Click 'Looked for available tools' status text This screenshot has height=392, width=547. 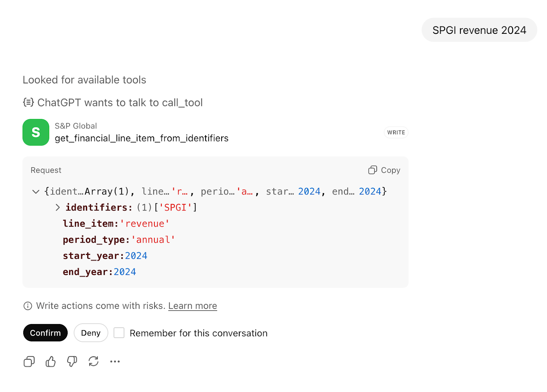coord(84,80)
